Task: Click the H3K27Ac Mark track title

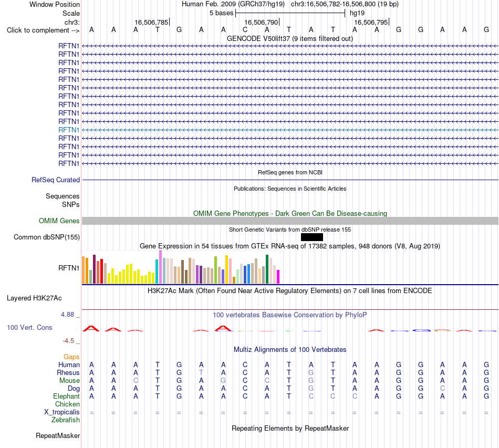Action: click(x=290, y=291)
